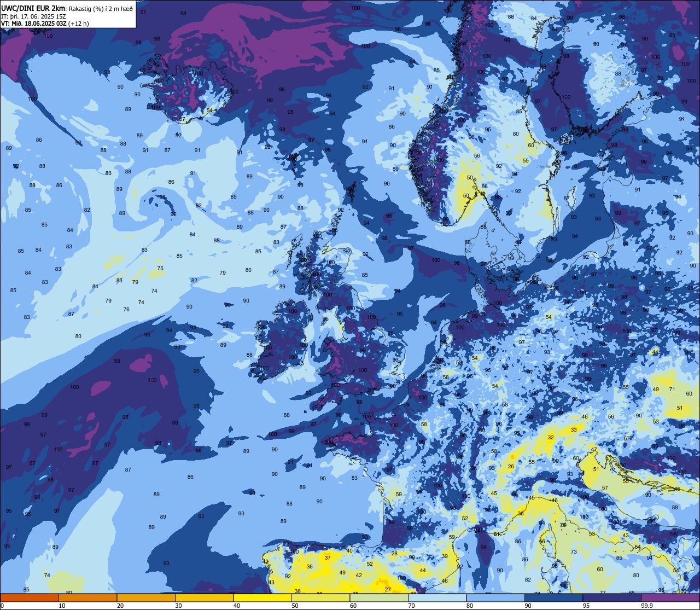The height and width of the screenshot is (610, 700).
Task: Click the 30–40 legend color segment
Action: (204, 597)
